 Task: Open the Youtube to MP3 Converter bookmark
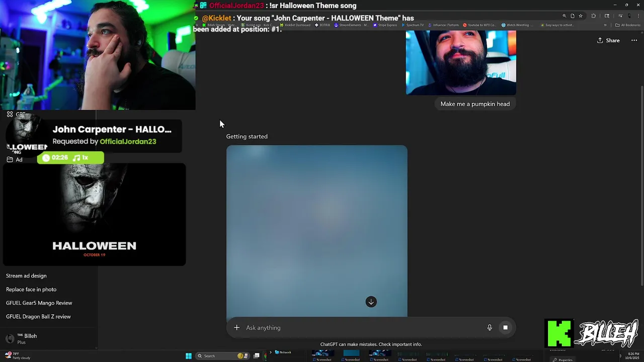click(479, 25)
